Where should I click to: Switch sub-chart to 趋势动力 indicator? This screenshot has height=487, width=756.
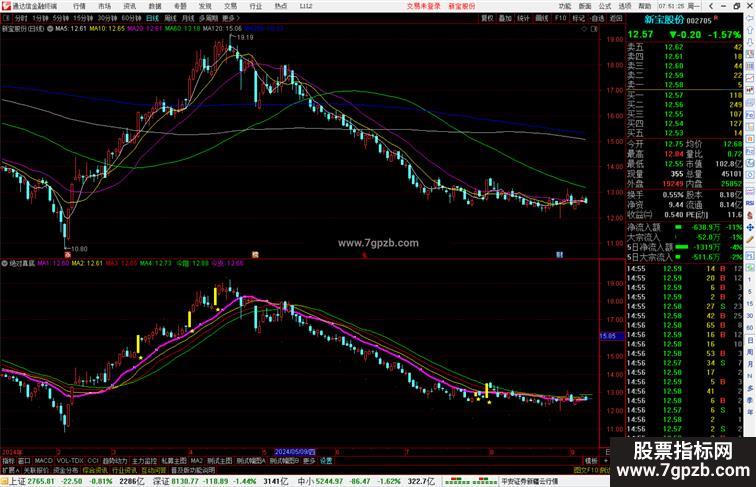pyautogui.click(x=115, y=460)
